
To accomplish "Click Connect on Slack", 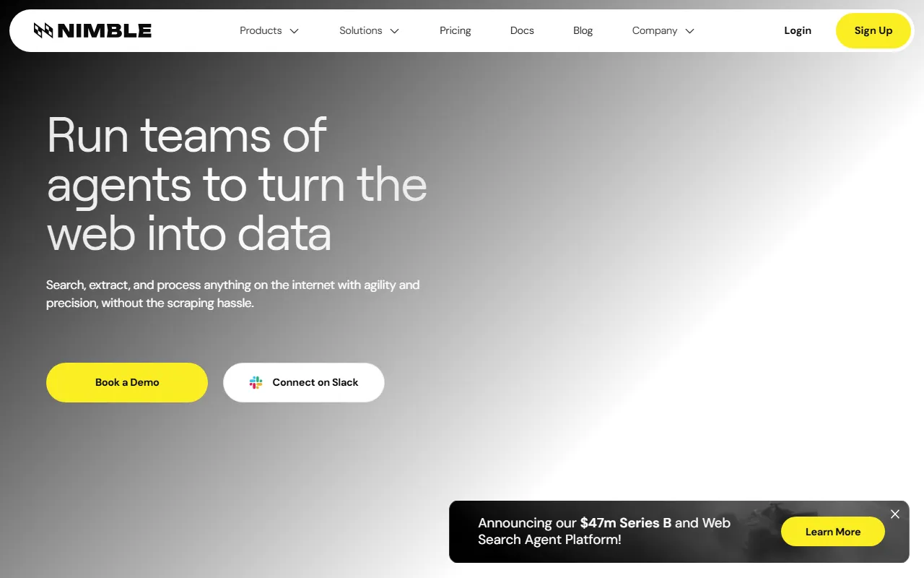I will [x=303, y=382].
